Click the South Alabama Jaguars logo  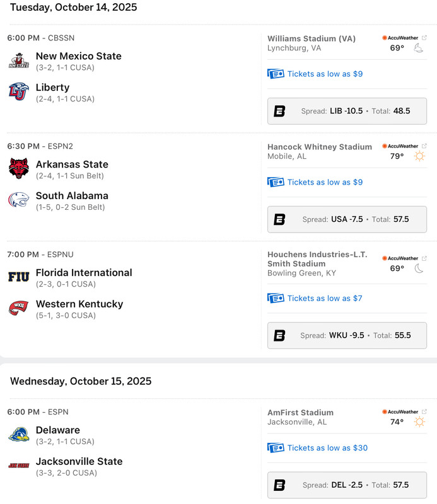[19, 200]
